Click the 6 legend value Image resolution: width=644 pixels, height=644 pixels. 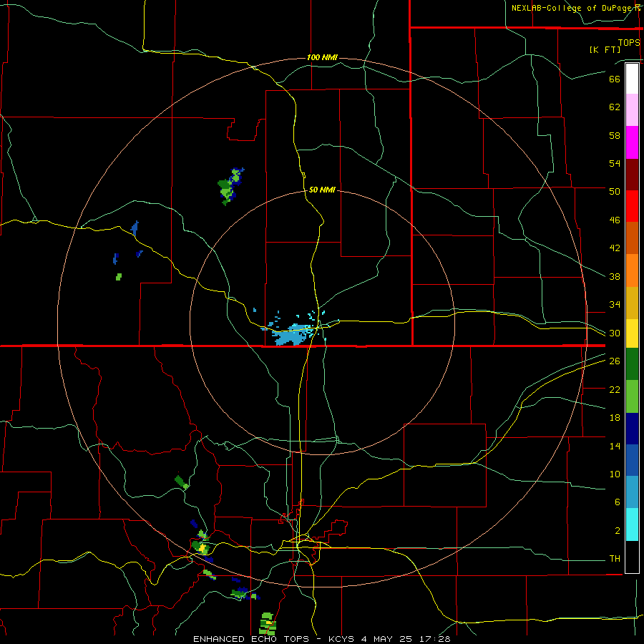point(618,502)
